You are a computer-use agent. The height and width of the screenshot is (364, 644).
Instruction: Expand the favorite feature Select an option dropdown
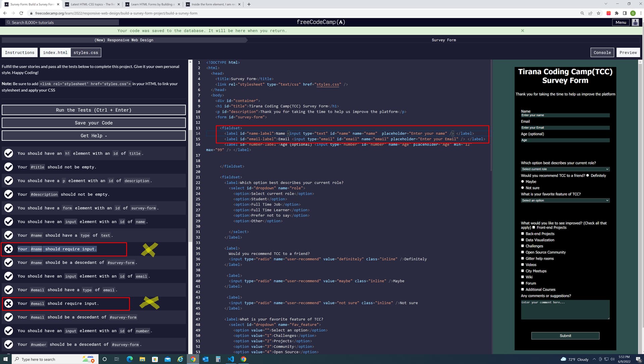pyautogui.click(x=565, y=200)
